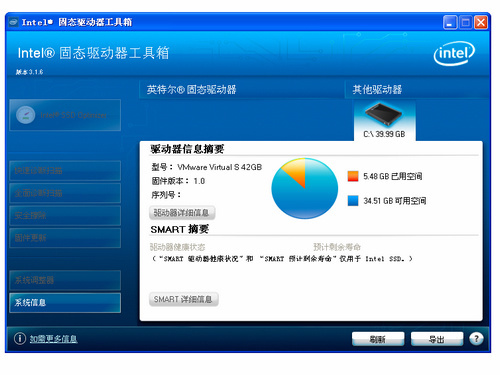Viewport: 500px width, 375px height.
Task: Minimize the Intel toolbox window
Action: click(450, 22)
